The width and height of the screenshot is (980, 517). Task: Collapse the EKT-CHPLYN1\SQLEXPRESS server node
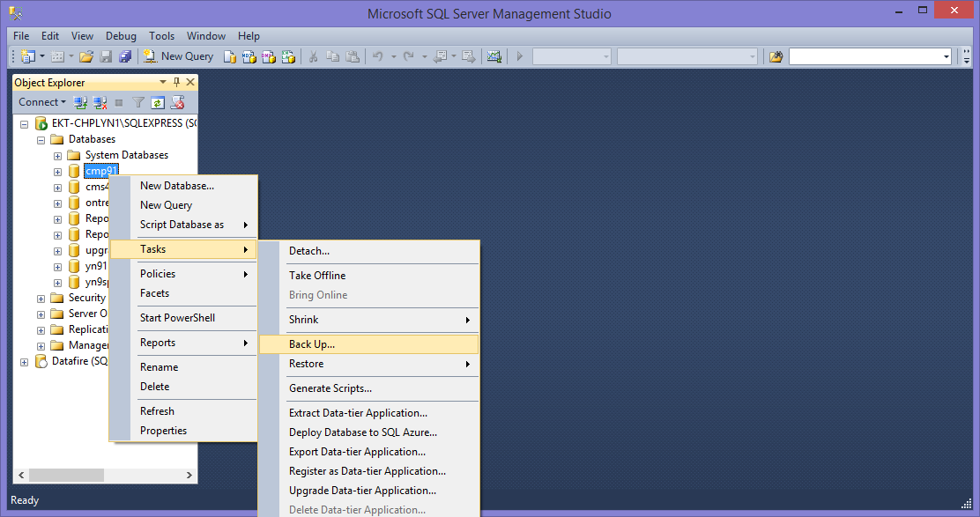25,124
